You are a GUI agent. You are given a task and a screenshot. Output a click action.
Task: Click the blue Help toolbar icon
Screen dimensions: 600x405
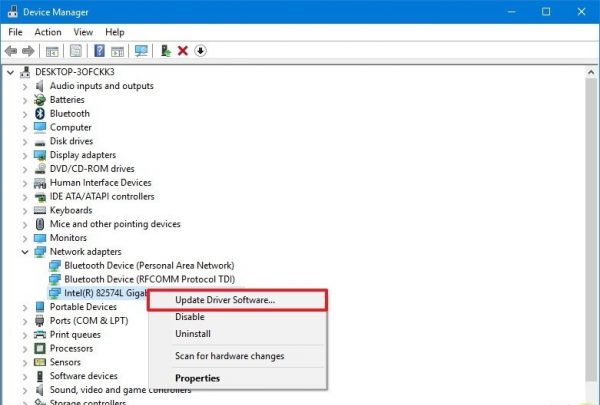tap(100, 51)
